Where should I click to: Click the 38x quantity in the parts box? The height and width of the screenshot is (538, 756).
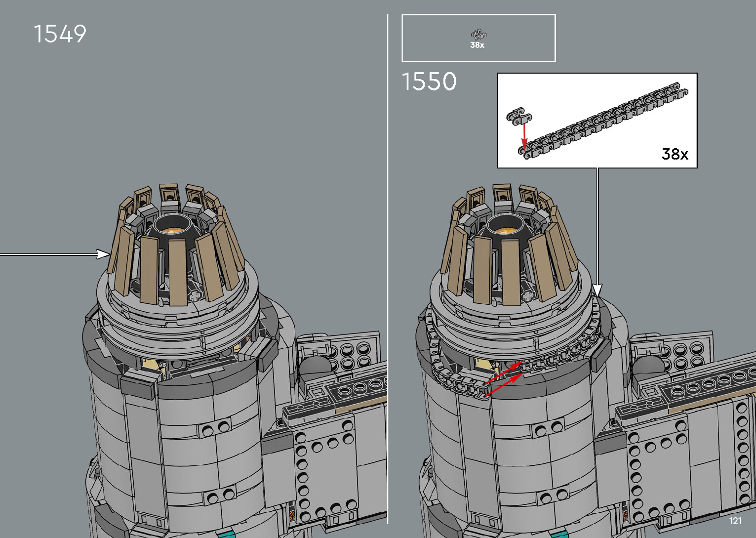tap(477, 45)
